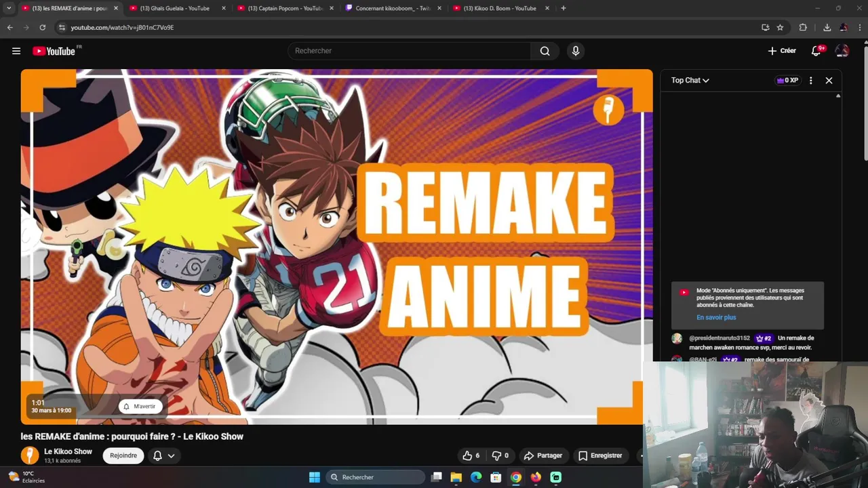Launch Microsoft Edge from the taskbar

pyautogui.click(x=476, y=477)
